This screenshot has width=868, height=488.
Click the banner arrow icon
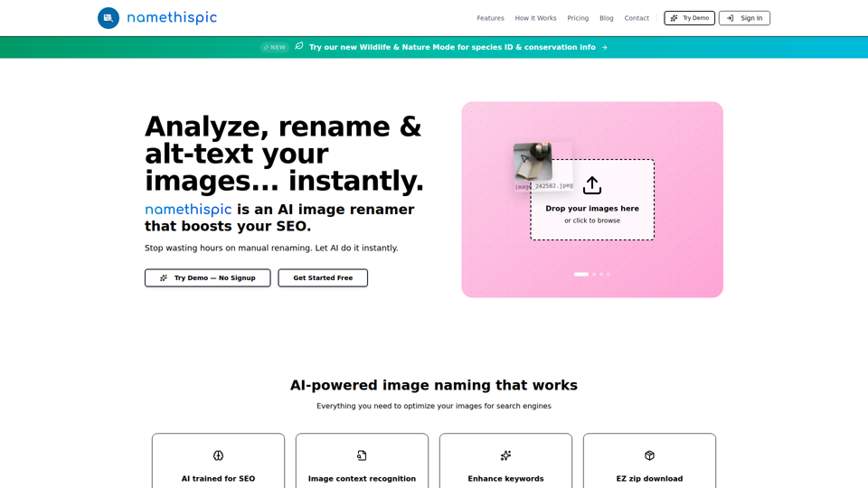605,48
